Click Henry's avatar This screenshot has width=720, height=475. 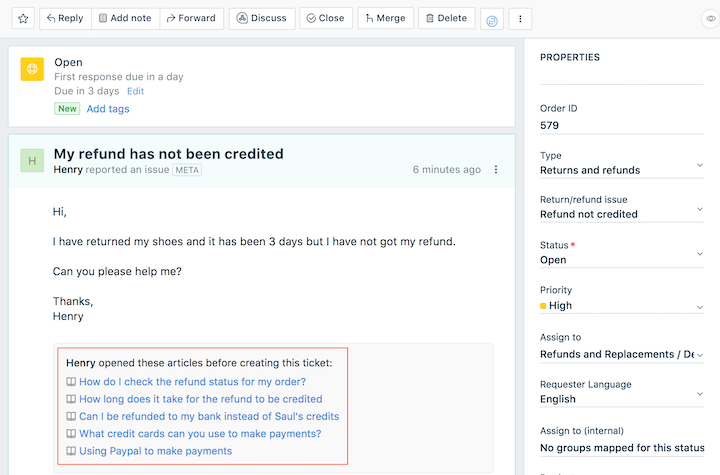(32, 161)
